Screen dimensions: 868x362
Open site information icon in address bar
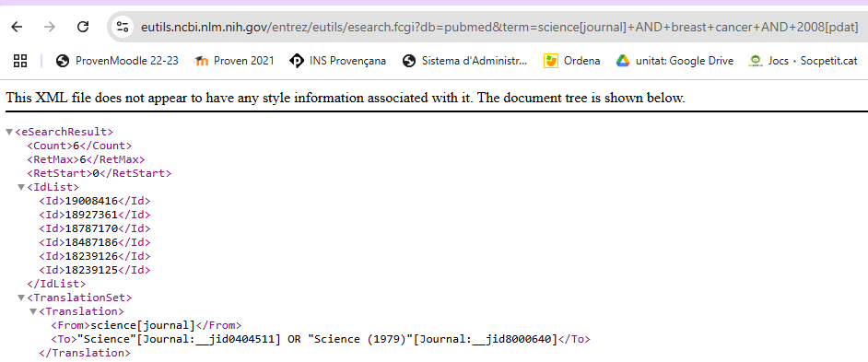122,27
